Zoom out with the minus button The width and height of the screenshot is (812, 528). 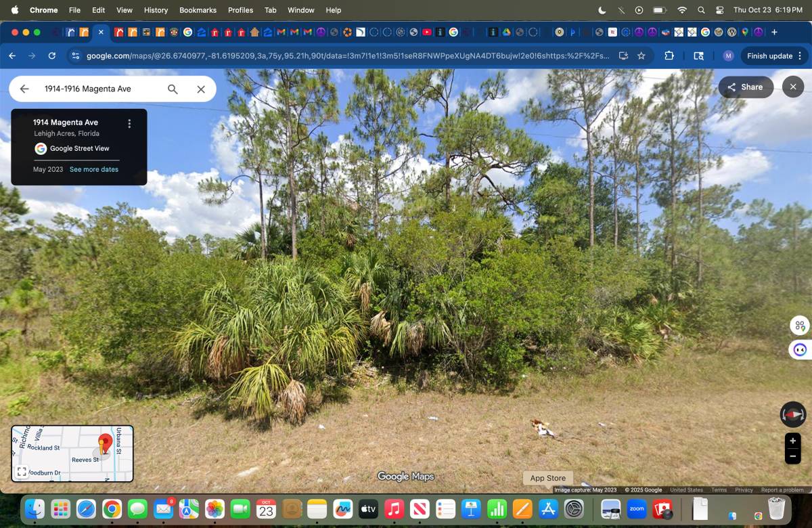click(792, 456)
